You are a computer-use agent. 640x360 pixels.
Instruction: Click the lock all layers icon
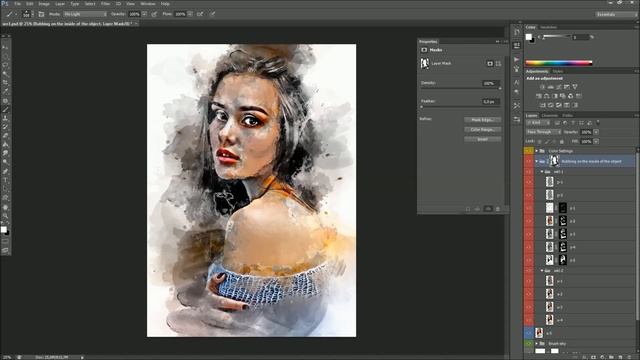tap(562, 141)
